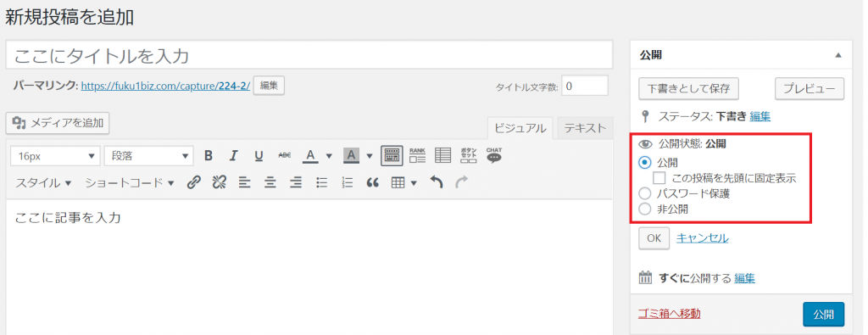Click the underline icon
Image resolution: width=868 pixels, height=335 pixels.
pyautogui.click(x=259, y=155)
